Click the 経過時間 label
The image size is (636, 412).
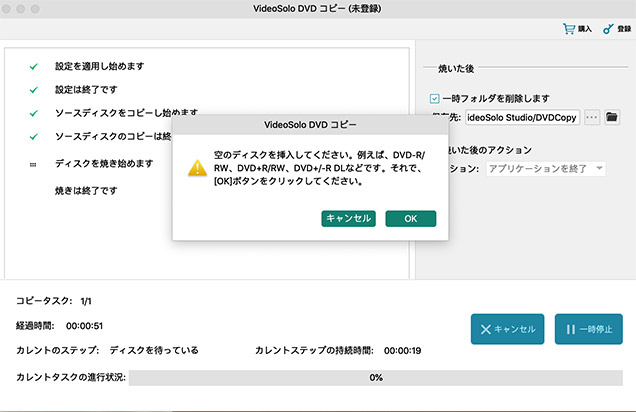(x=35, y=326)
